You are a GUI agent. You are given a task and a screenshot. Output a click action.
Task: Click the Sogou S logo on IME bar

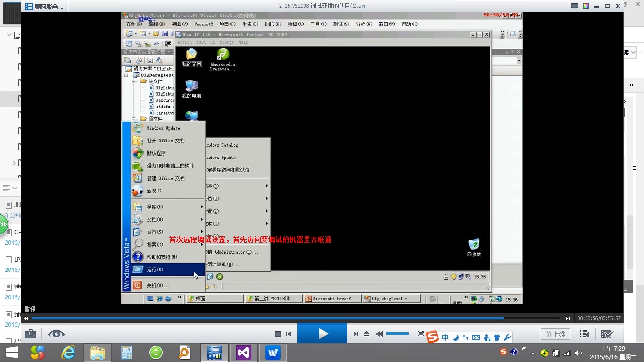tap(432, 337)
